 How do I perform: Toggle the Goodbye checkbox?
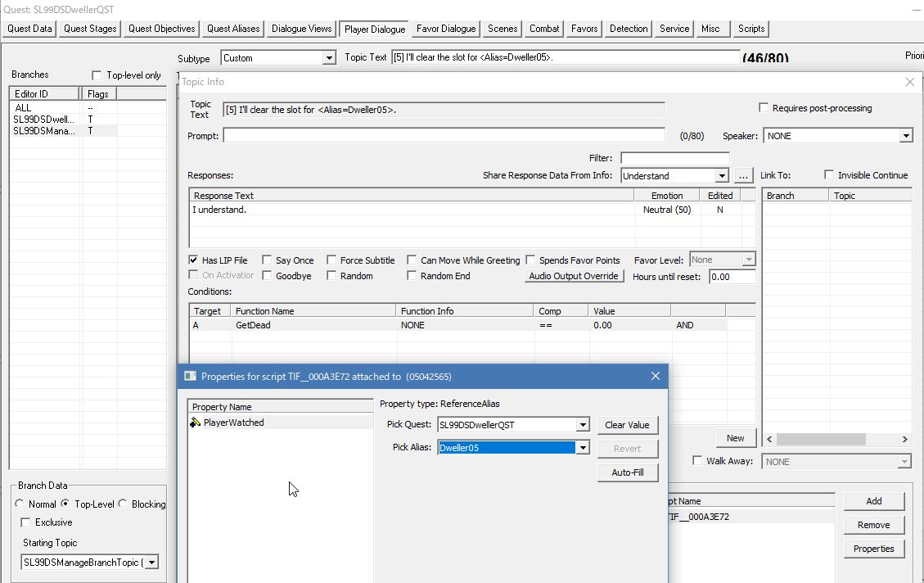(267, 275)
